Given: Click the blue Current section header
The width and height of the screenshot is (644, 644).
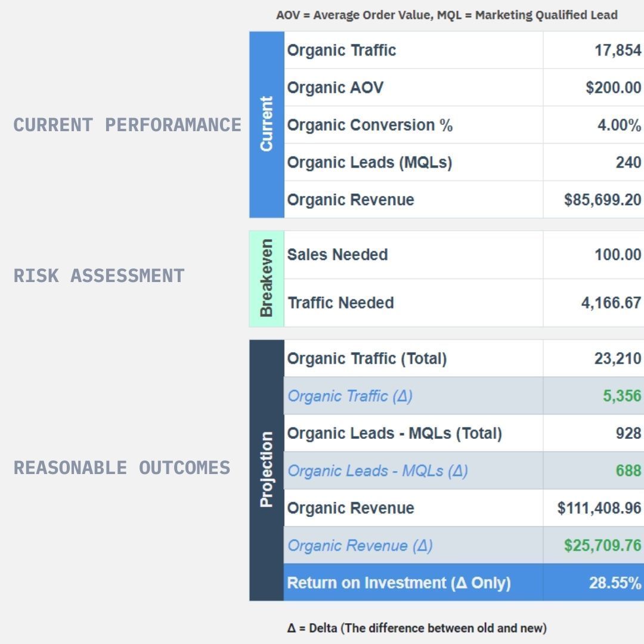Looking at the screenshot, I should pyautogui.click(x=267, y=125).
